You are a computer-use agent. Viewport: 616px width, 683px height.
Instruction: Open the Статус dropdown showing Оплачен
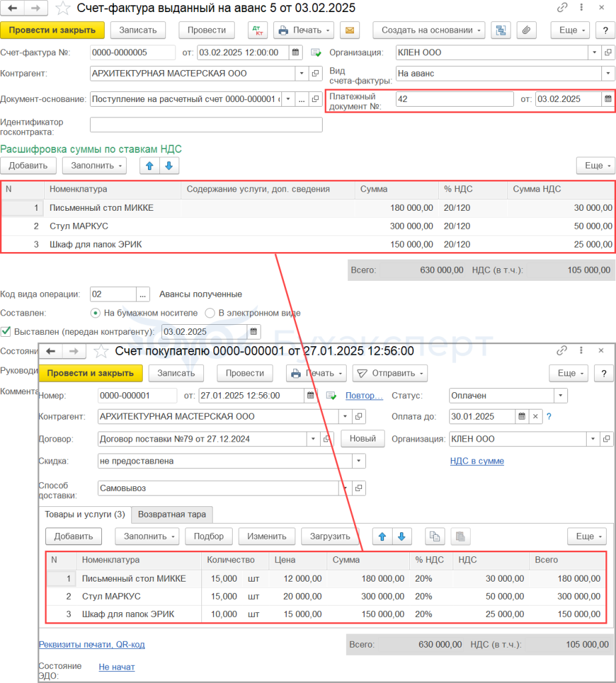tap(561, 396)
